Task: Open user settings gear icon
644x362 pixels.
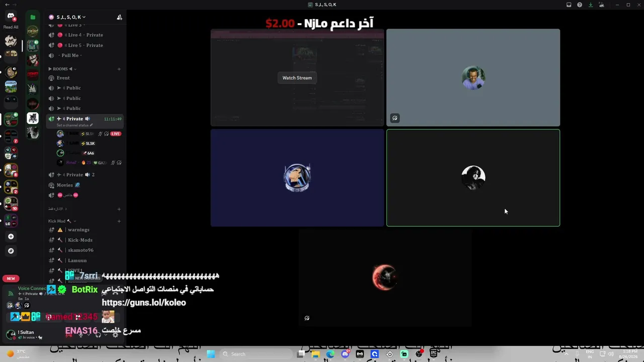Action: click(x=115, y=334)
